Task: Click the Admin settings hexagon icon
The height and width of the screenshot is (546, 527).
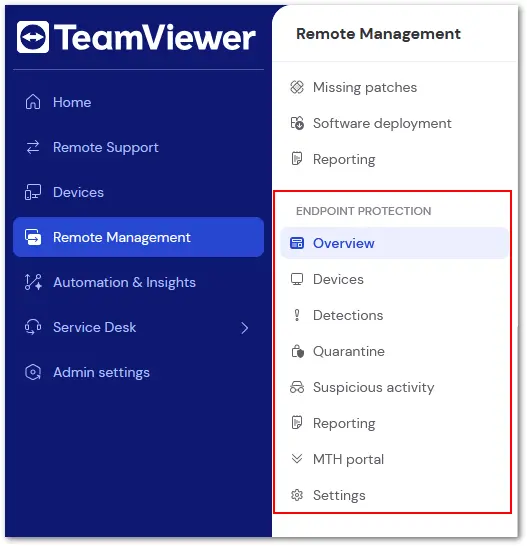Action: 33,372
